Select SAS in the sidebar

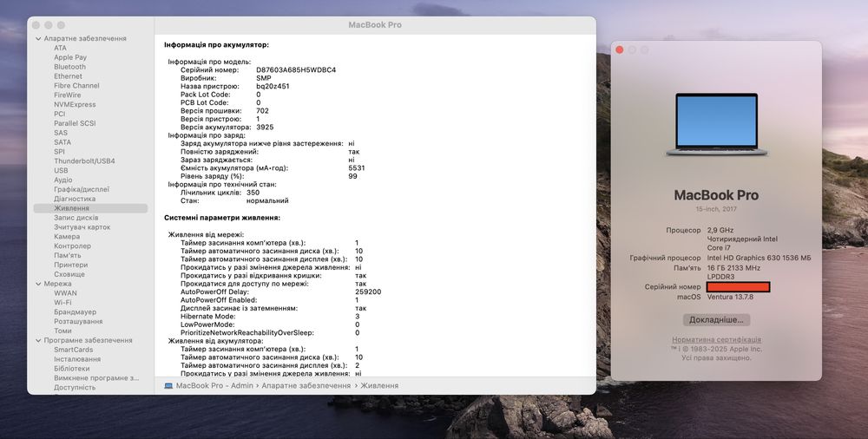(x=61, y=133)
